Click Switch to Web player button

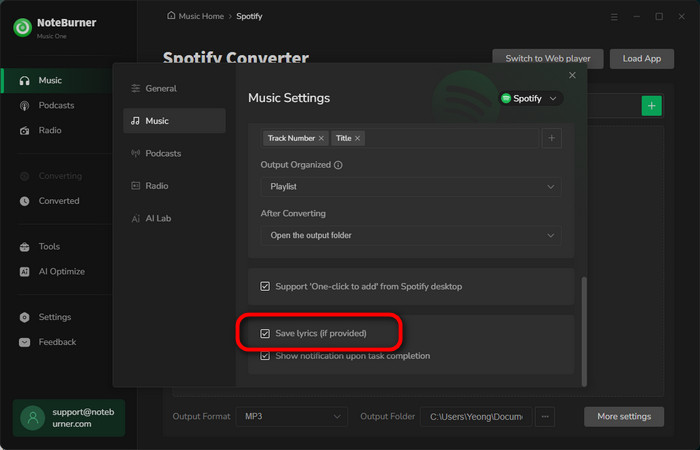click(x=548, y=58)
